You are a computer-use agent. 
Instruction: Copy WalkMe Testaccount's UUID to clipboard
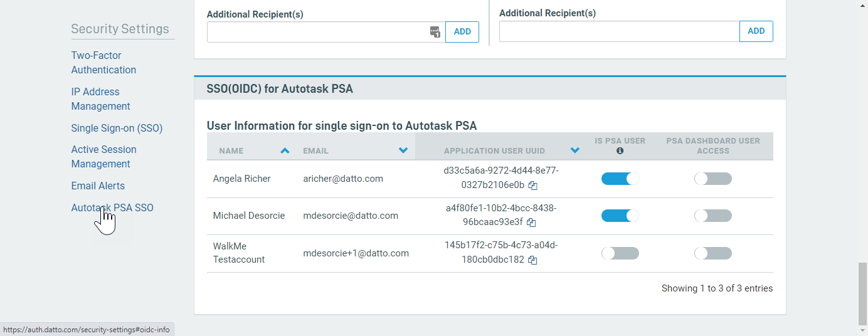pyautogui.click(x=532, y=260)
